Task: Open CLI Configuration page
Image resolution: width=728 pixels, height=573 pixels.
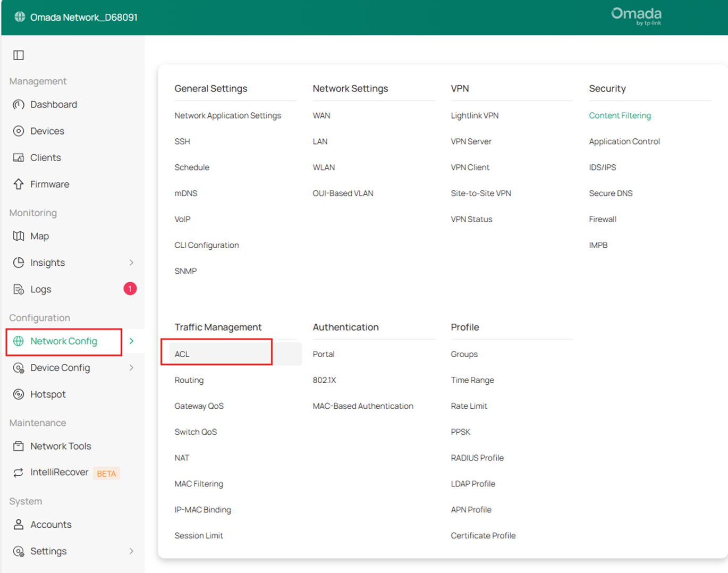Action: [207, 245]
